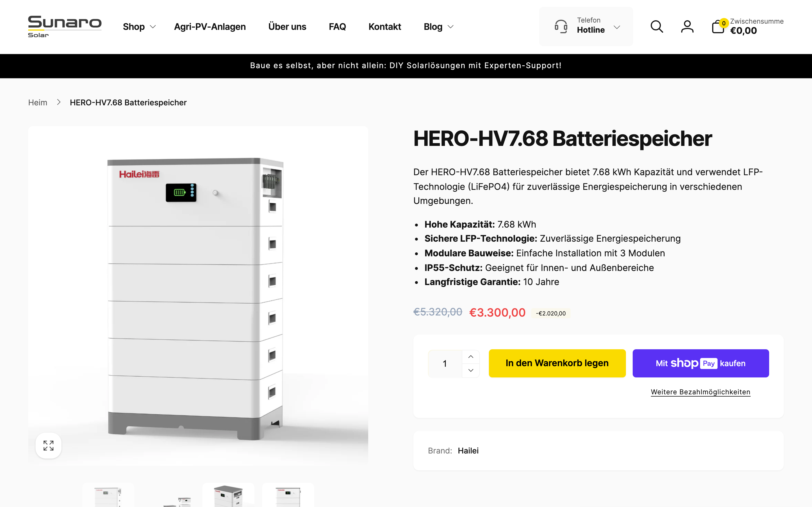Open the Über uns page
Viewport: 812px width, 507px height.
pyautogui.click(x=287, y=26)
